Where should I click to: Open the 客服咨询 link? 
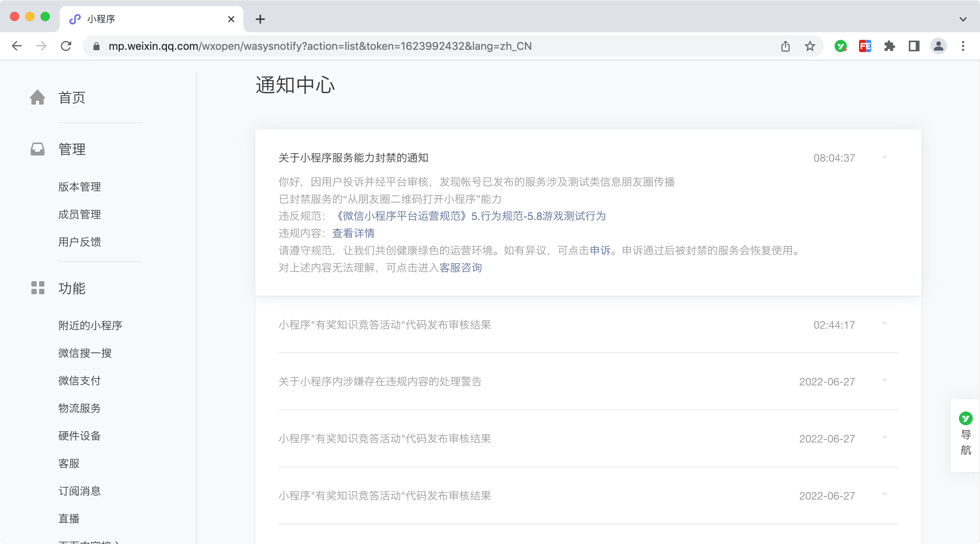click(x=460, y=268)
